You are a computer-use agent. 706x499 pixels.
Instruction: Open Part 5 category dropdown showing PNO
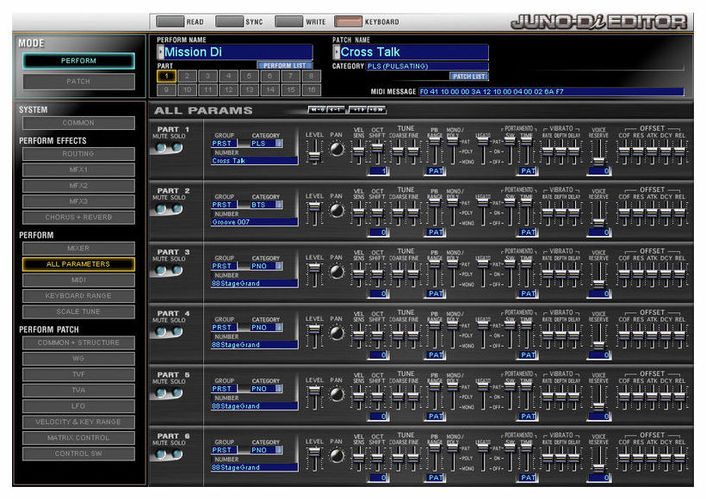pos(267,388)
